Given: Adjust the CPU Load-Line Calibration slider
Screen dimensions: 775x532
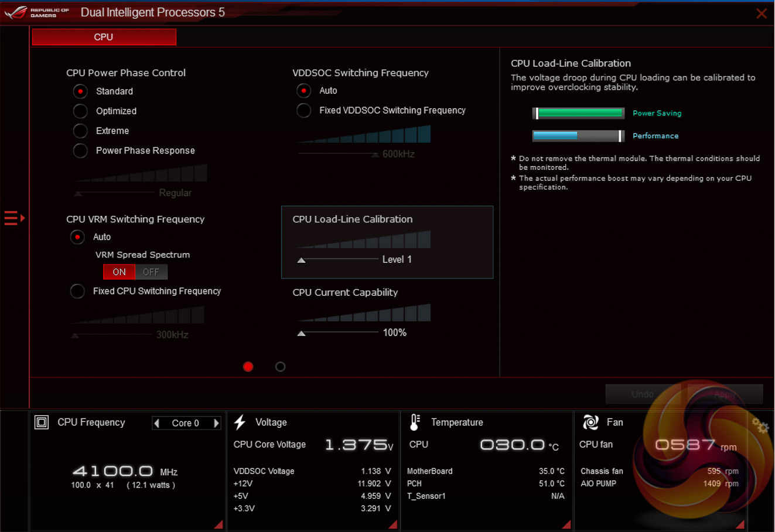Looking at the screenshot, I should (x=301, y=260).
